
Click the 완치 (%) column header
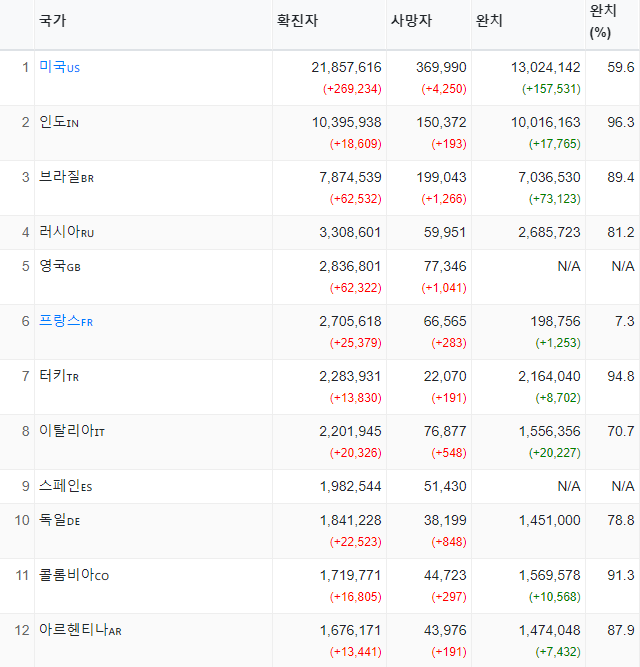coord(603,21)
